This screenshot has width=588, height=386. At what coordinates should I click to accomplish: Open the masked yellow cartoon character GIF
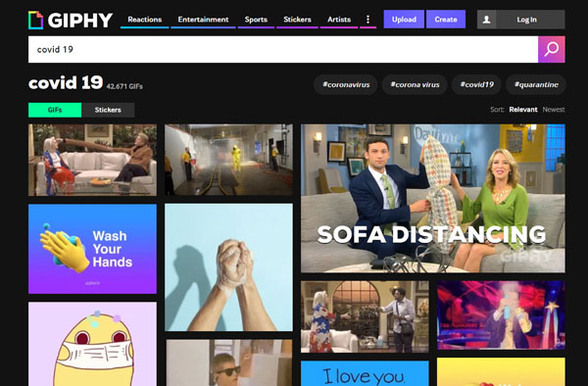click(93, 344)
